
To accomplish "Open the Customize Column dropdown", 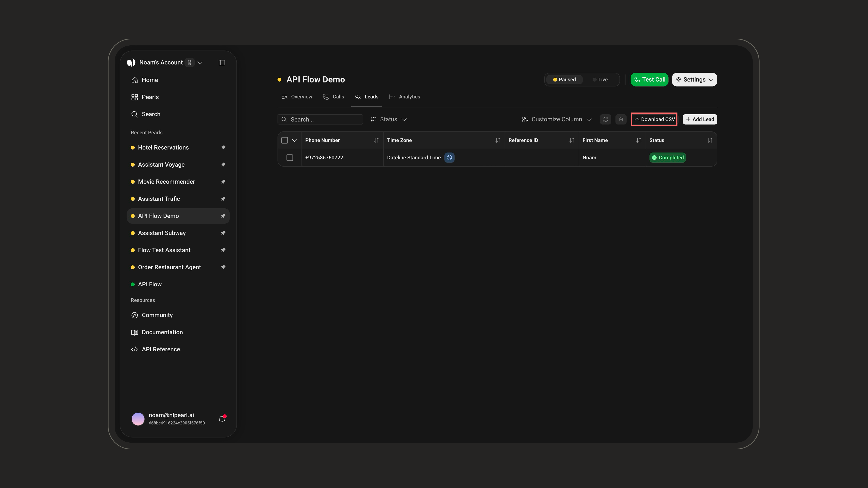I will tap(557, 119).
